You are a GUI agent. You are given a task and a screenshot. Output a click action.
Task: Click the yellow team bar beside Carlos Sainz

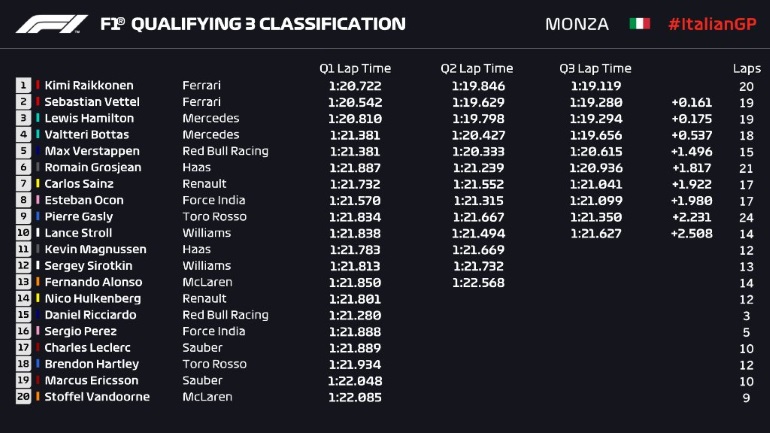(x=38, y=184)
